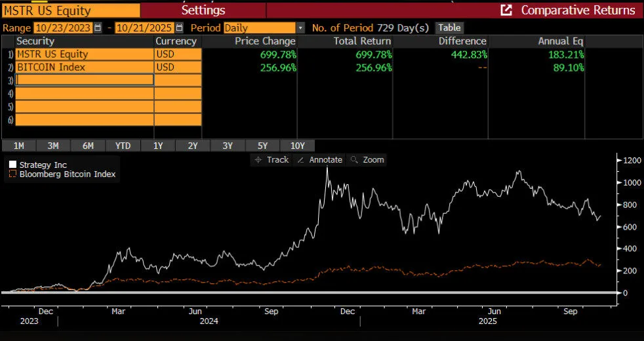Choose the 10Y range tab
The width and height of the screenshot is (644, 341).
tap(297, 146)
